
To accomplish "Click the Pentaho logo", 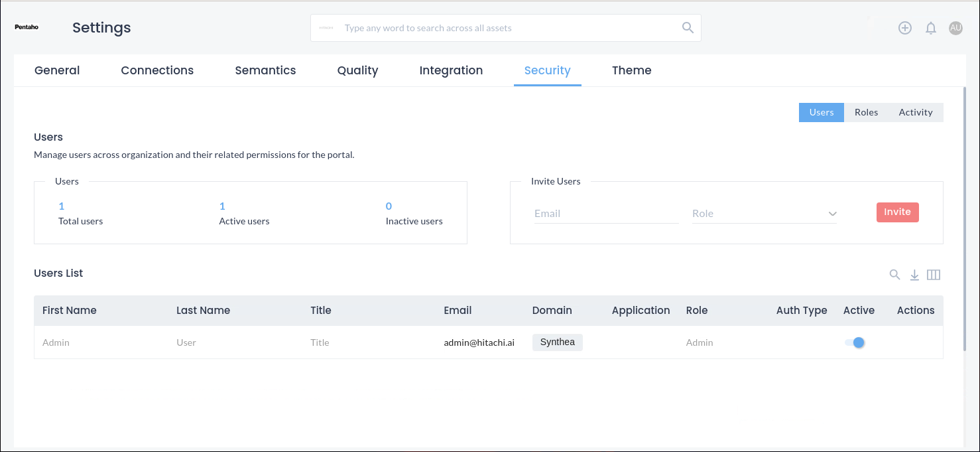I will pos(27,28).
